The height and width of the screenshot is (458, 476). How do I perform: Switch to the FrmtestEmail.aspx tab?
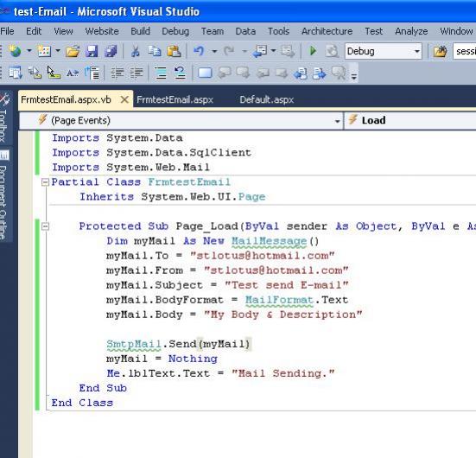[175, 99]
